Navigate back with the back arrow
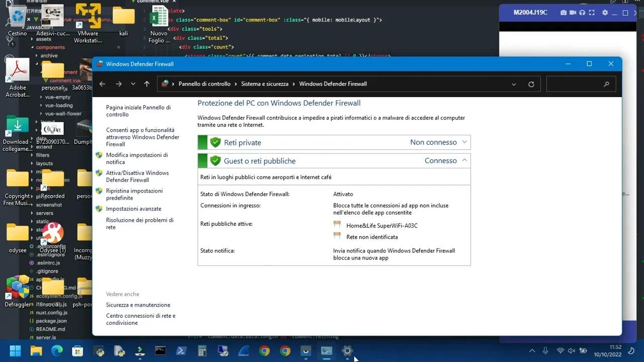 pyautogui.click(x=102, y=83)
